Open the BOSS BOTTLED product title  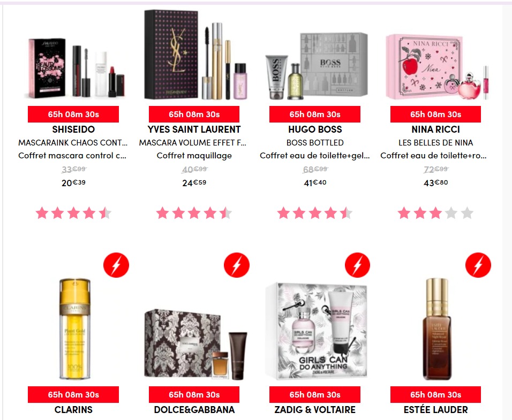click(315, 143)
